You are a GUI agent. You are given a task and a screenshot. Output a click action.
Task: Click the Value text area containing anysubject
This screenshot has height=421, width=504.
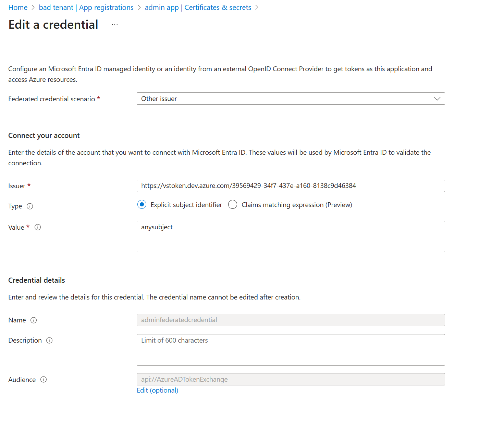(x=291, y=237)
